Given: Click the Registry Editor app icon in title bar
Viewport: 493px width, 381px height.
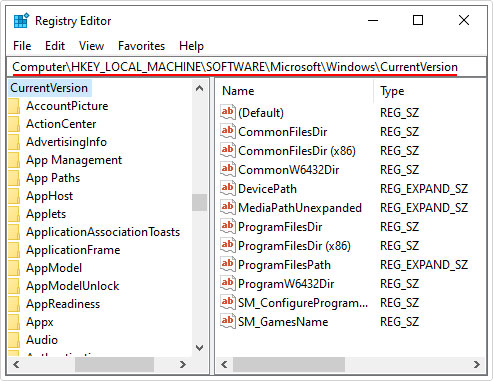Looking at the screenshot, I should coord(21,21).
